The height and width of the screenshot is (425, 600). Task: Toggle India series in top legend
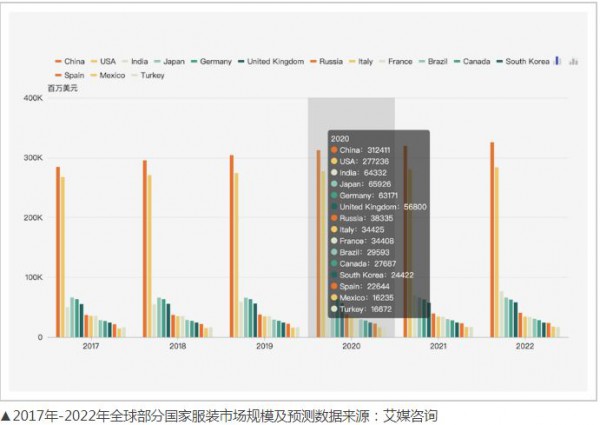pos(138,61)
